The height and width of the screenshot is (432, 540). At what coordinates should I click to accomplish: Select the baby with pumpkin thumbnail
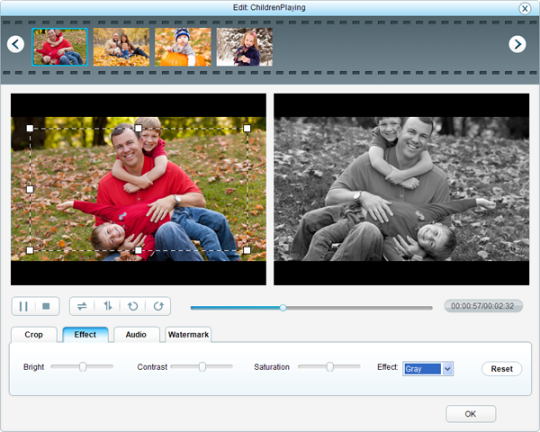[x=183, y=47]
